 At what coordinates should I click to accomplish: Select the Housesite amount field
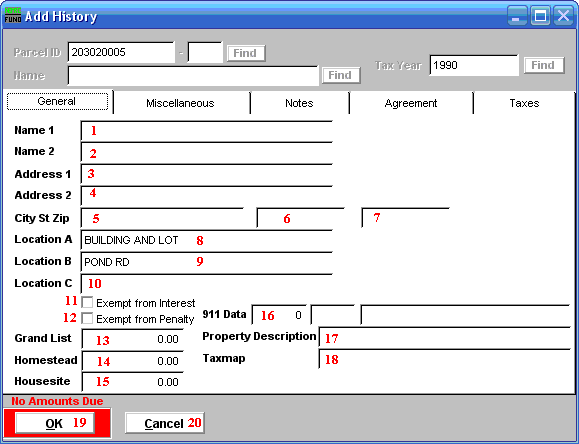pyautogui.click(x=133, y=382)
